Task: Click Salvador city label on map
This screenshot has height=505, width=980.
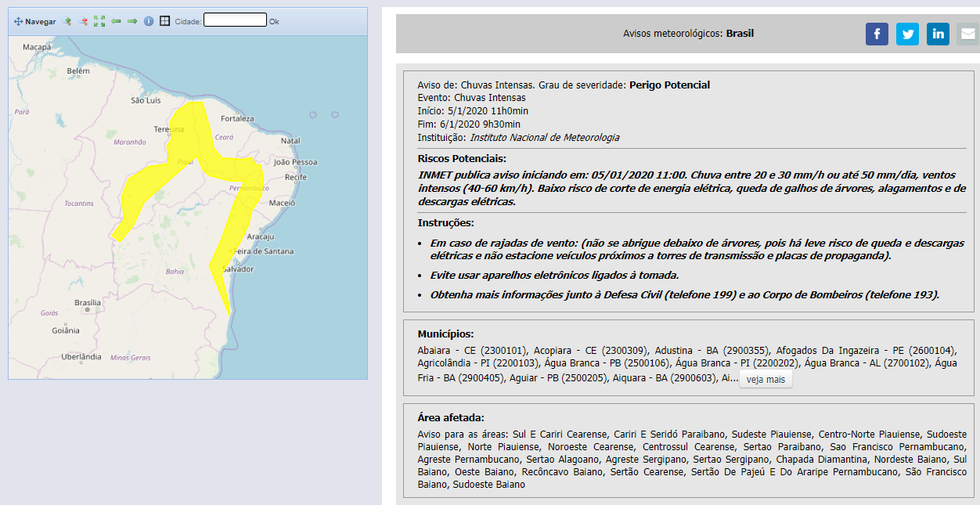Action: pyautogui.click(x=238, y=269)
